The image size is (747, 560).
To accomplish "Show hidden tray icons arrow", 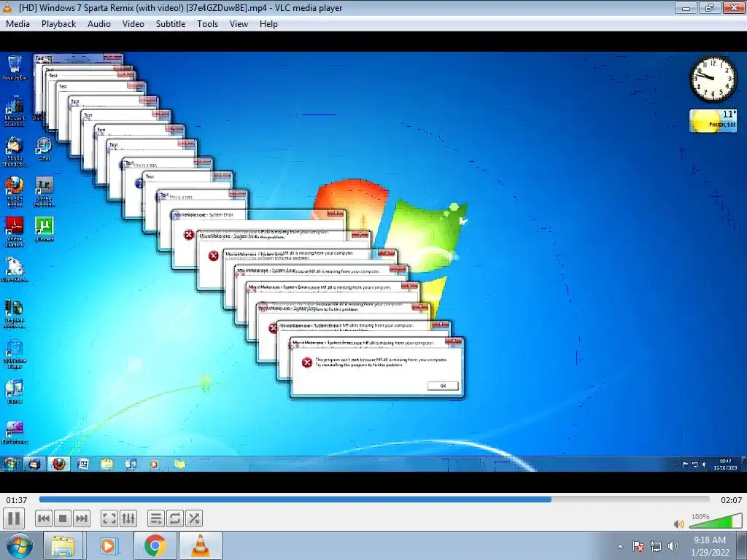I will click(620, 546).
